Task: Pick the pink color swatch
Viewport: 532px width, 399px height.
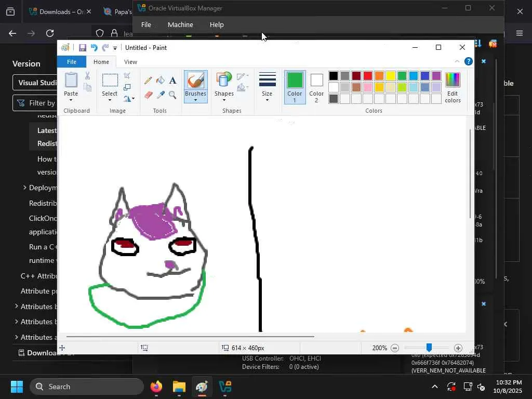Action: point(368,87)
